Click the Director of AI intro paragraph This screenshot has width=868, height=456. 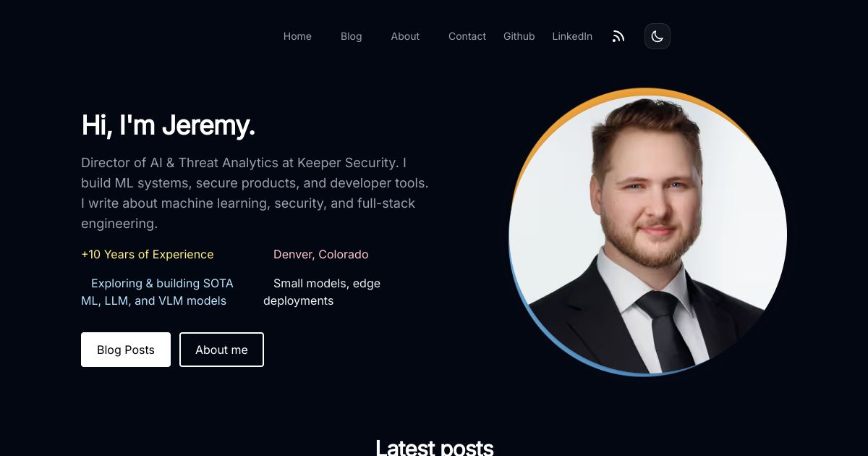click(255, 193)
